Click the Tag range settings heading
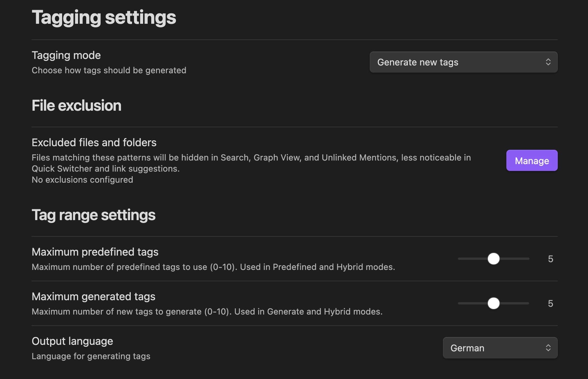This screenshot has height=379, width=588. click(93, 215)
